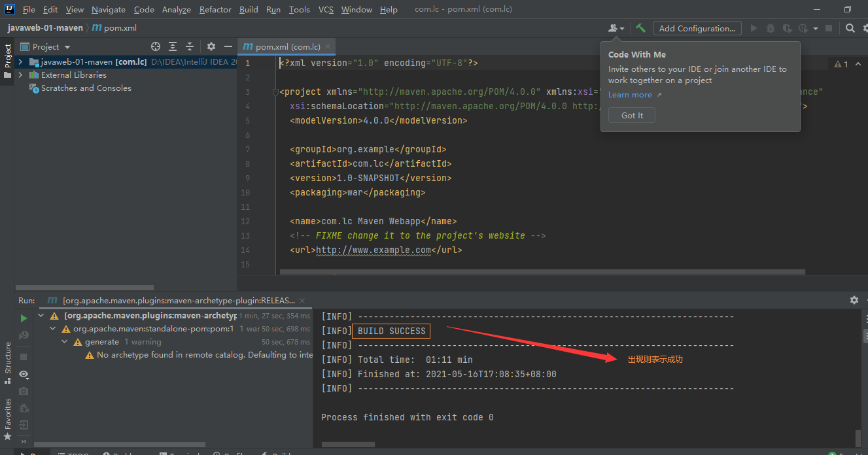Open Run panel settings gear
Image resolution: width=868 pixels, height=455 pixels.
(854, 300)
